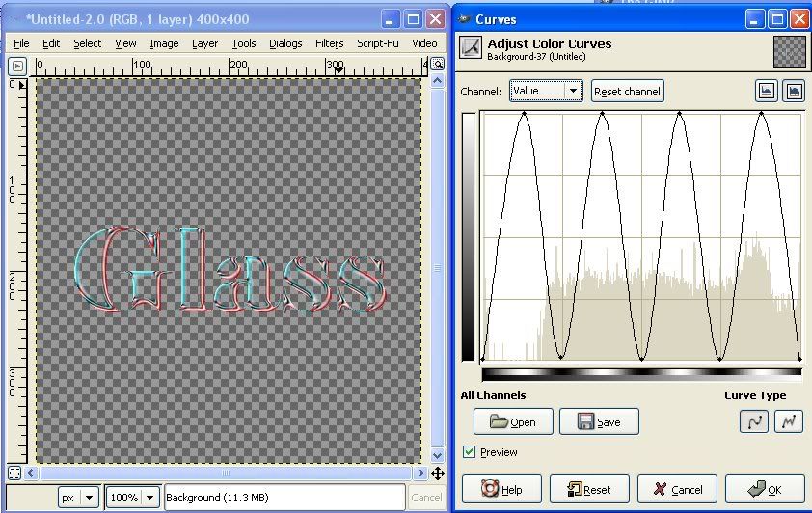
Task: Click the Glass text on the canvas
Action: [230, 269]
